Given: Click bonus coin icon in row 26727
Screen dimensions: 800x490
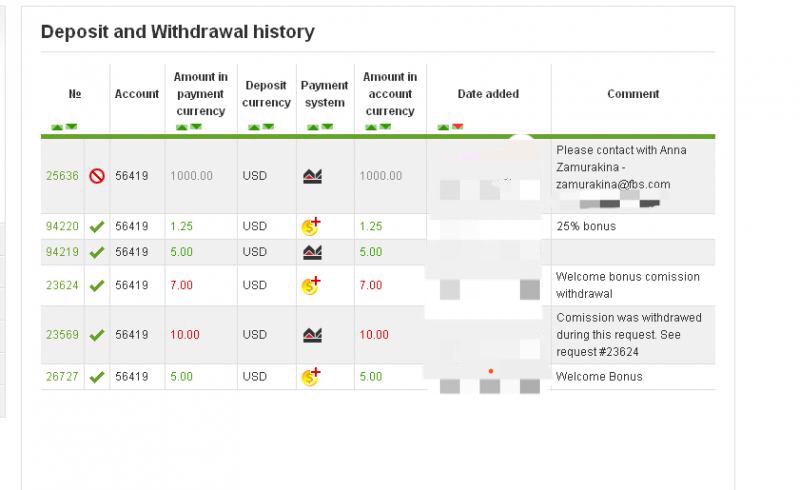Looking at the screenshot, I should coord(311,377).
